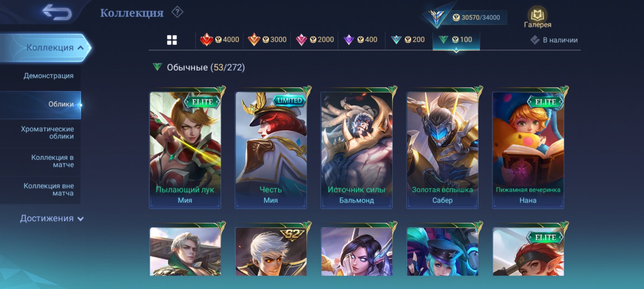Screen dimensions: 644x289
Task: Tap the back arrow icon
Action: point(57,12)
